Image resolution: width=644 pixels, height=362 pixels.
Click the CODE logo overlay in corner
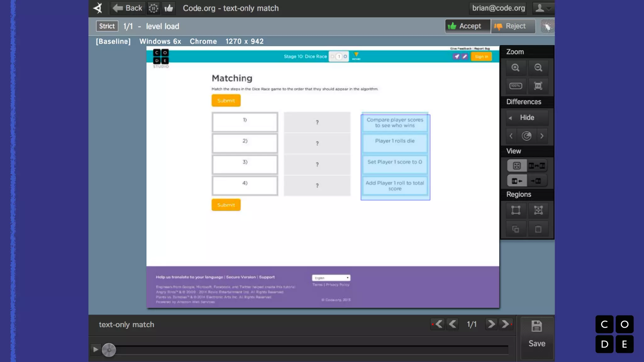tap(614, 334)
